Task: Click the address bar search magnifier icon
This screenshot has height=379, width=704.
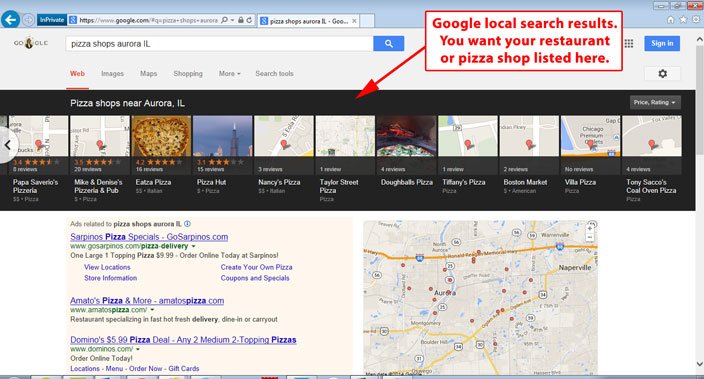Action: click(224, 20)
